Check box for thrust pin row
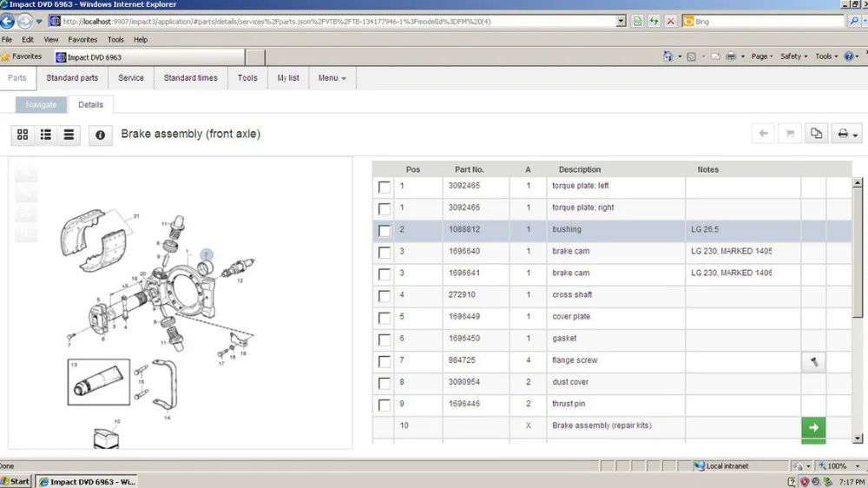 point(385,405)
